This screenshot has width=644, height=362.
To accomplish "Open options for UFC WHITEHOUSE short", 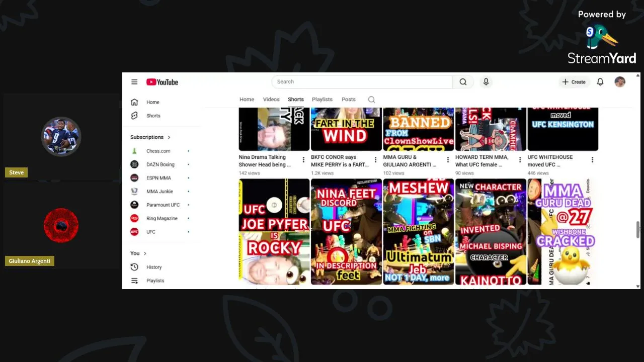I will [x=592, y=160].
